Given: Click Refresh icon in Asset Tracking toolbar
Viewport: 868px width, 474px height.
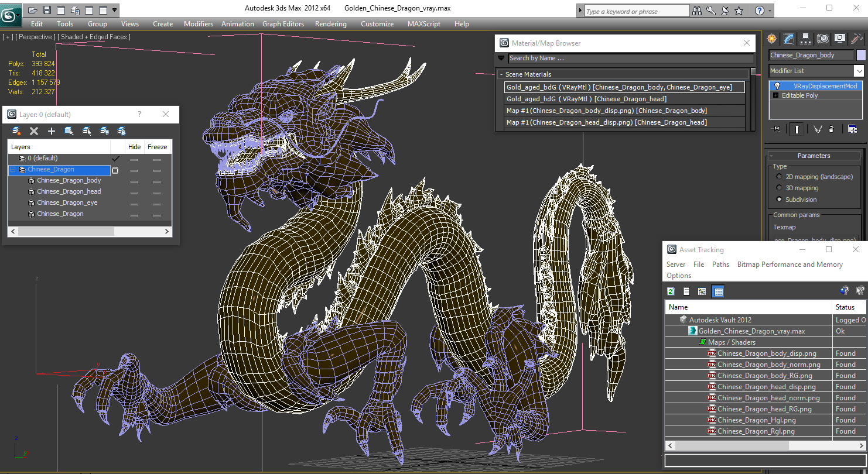Looking at the screenshot, I should point(671,291).
